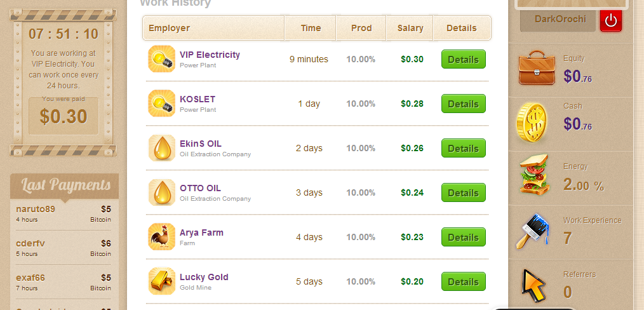Open naruto89 profile in Last Payments
Viewport: 644px width, 310px height.
(36, 208)
